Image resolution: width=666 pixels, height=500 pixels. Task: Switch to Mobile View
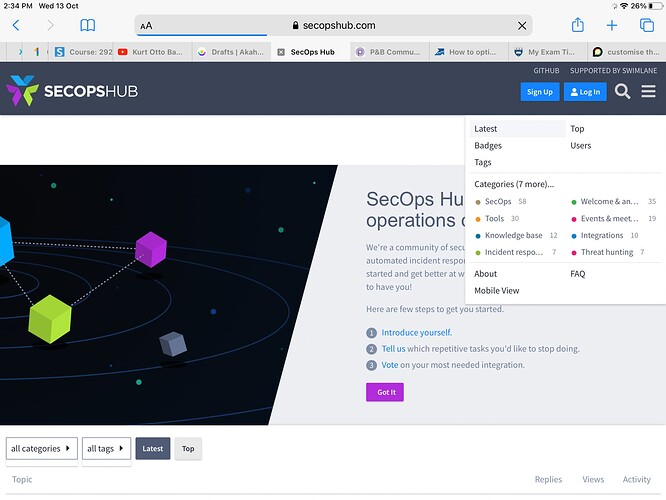497,291
